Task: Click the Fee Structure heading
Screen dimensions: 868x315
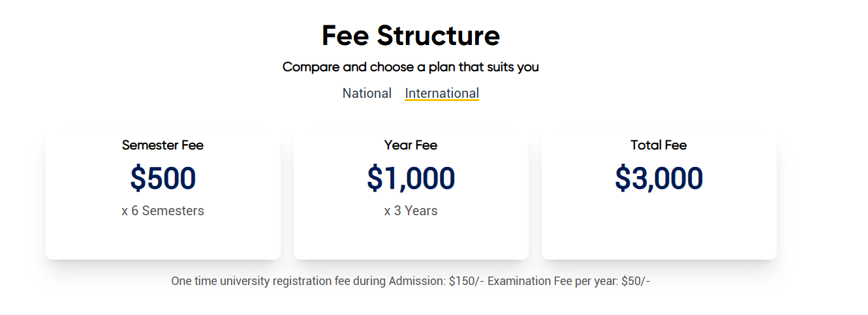Action: pos(411,36)
